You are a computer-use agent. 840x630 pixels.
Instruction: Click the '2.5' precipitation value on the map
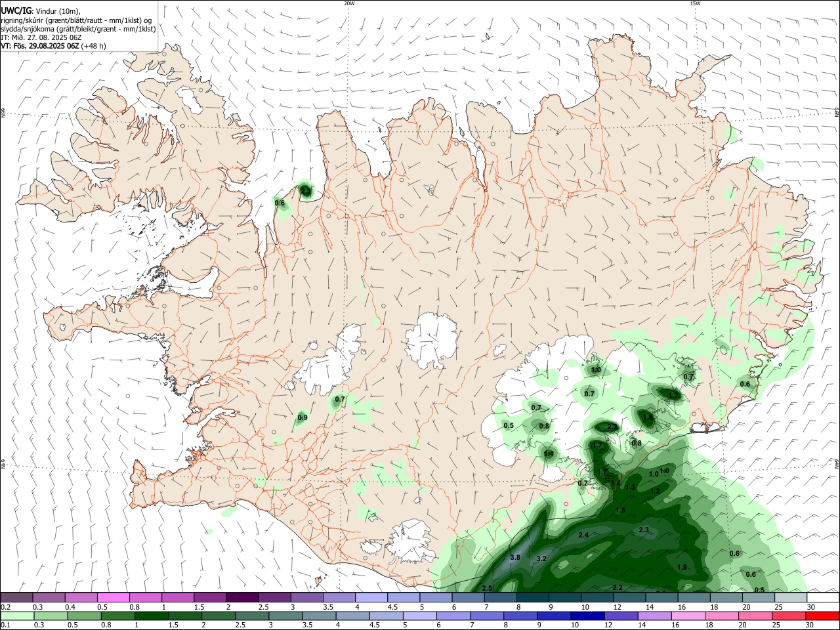coord(487,588)
